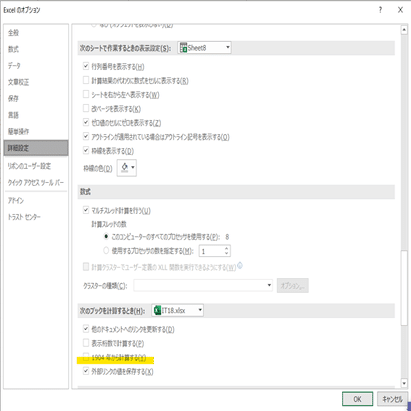411x411 pixels.
Task: Enable 表示桁数で計算する checkbox
Action: [86, 343]
